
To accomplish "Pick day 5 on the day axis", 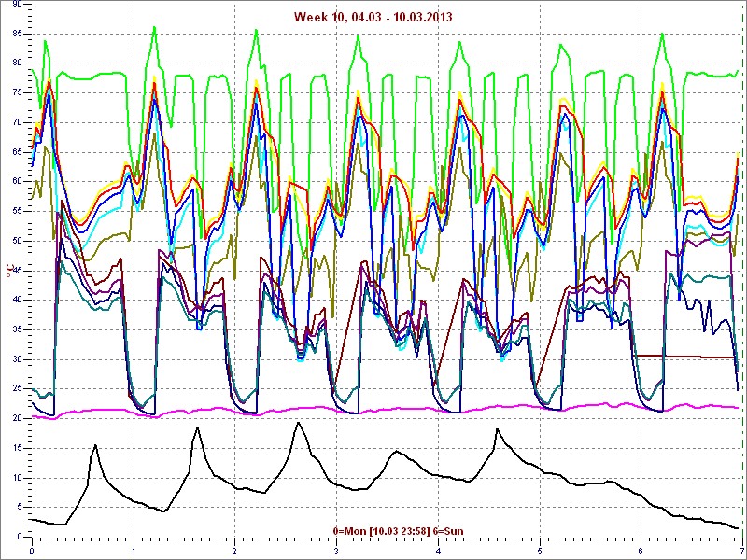I will tap(540, 552).
